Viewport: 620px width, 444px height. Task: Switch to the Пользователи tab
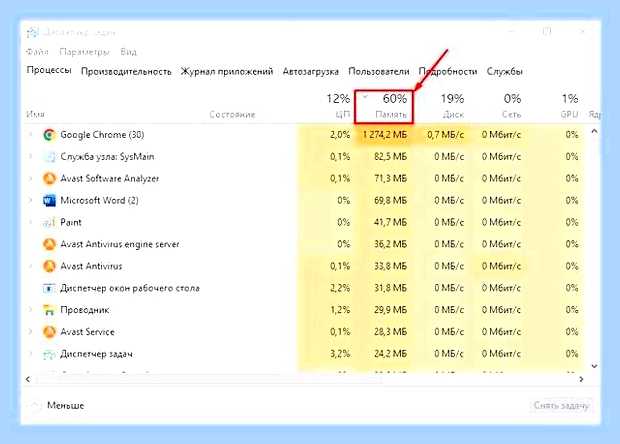[379, 72]
